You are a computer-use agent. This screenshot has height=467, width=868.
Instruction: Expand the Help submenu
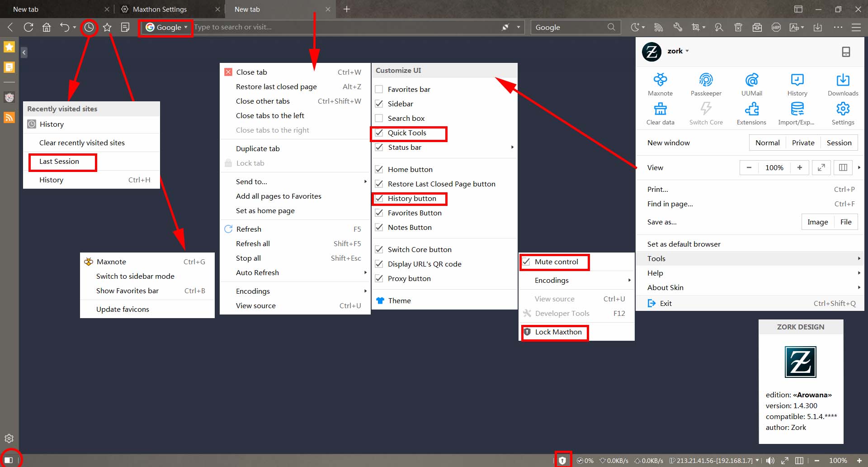coord(750,273)
